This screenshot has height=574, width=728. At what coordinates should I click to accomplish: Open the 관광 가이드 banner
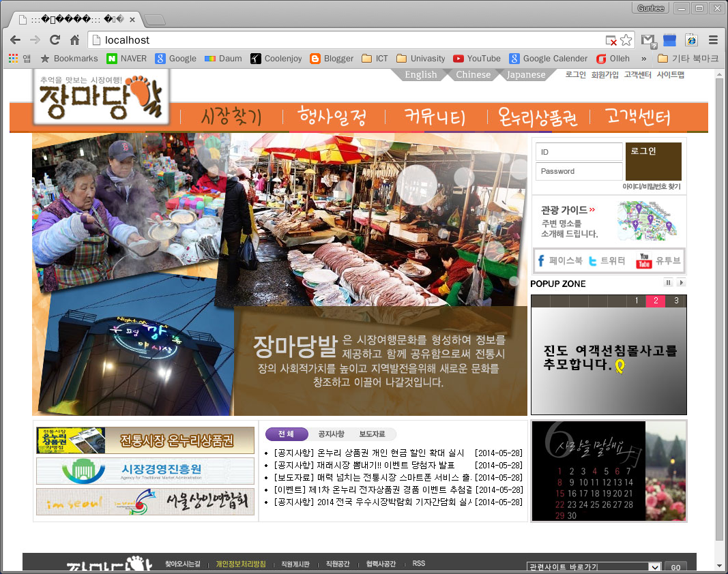(609, 222)
